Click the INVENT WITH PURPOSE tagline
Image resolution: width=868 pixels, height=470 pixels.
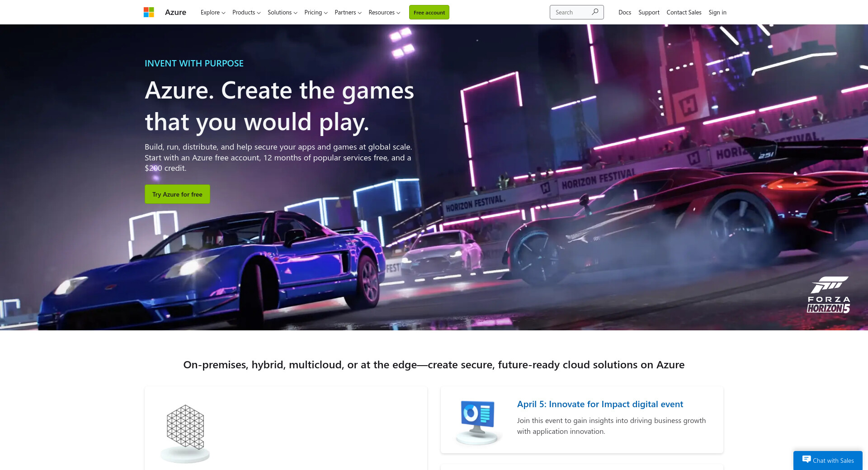pos(194,63)
